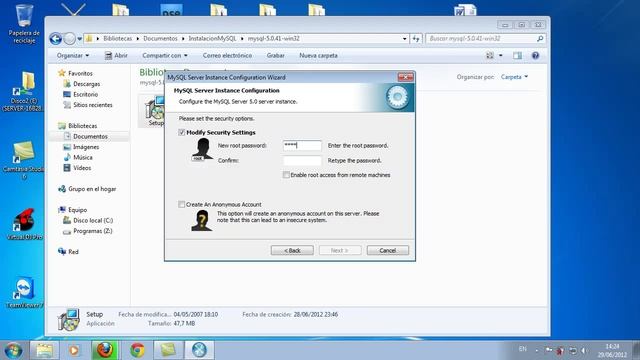
Task: Click the Next button in wizard
Action: [x=340, y=250]
